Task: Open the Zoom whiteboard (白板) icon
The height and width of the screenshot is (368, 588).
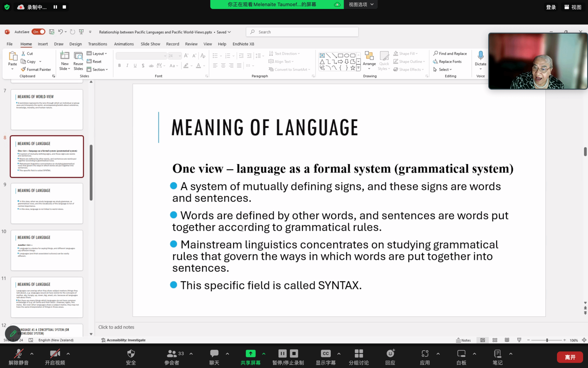Action: 461,354
